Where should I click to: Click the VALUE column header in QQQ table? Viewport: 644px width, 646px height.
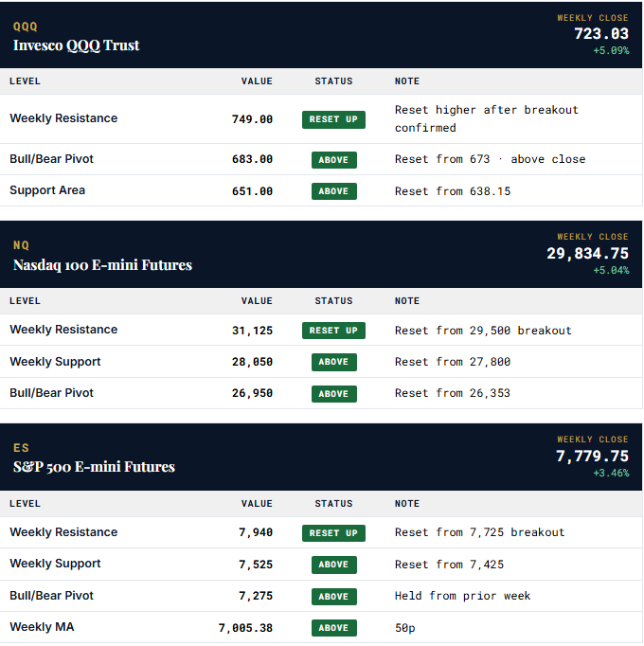[x=257, y=81]
